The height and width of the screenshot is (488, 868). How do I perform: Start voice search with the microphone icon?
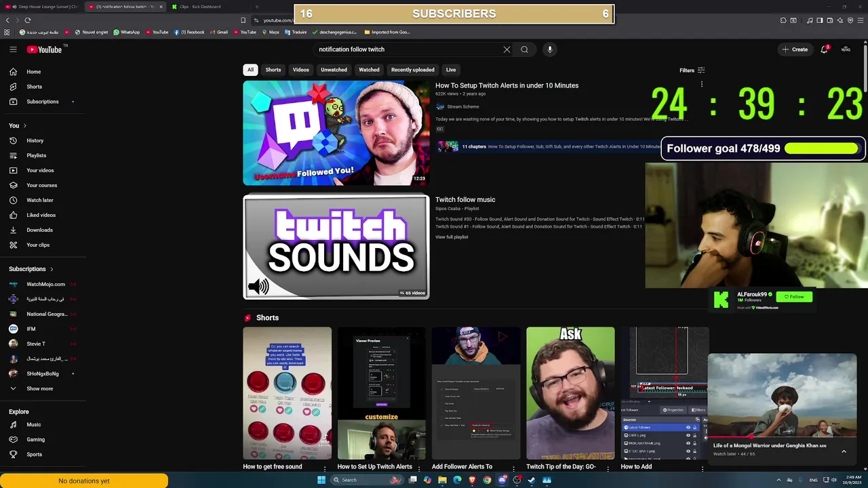pos(550,49)
